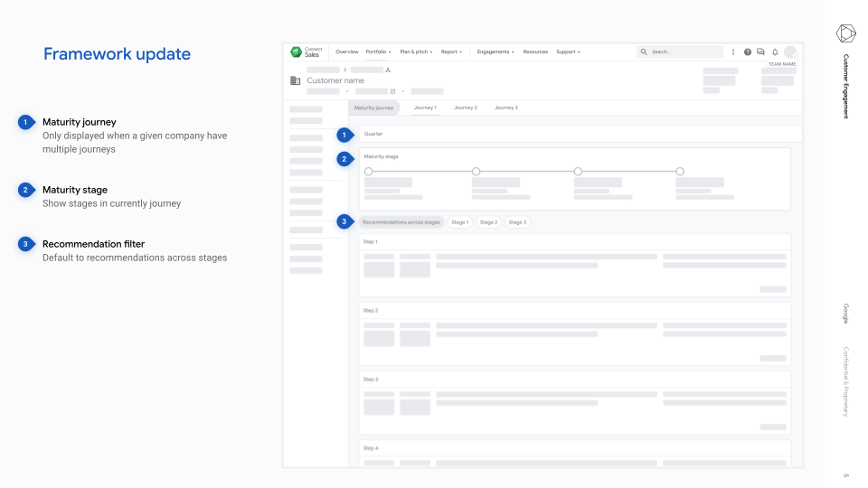
Task: Click the action button in Step 3 card
Action: (773, 427)
